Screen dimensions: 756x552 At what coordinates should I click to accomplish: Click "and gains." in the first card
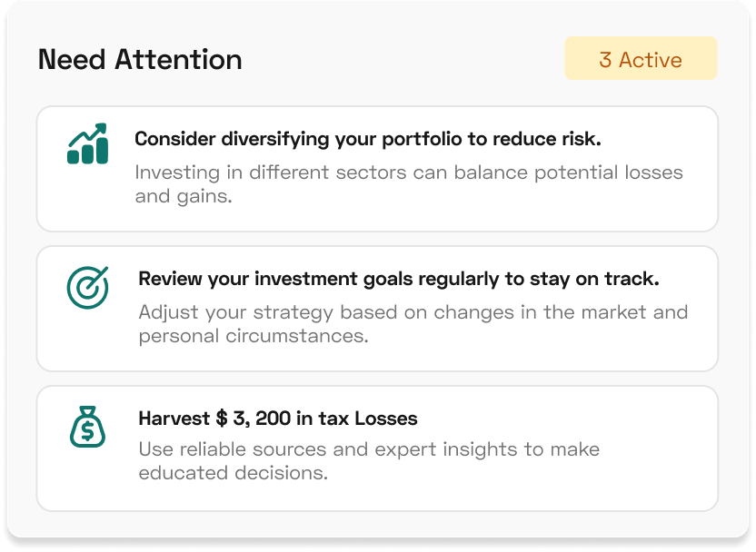pos(184,196)
